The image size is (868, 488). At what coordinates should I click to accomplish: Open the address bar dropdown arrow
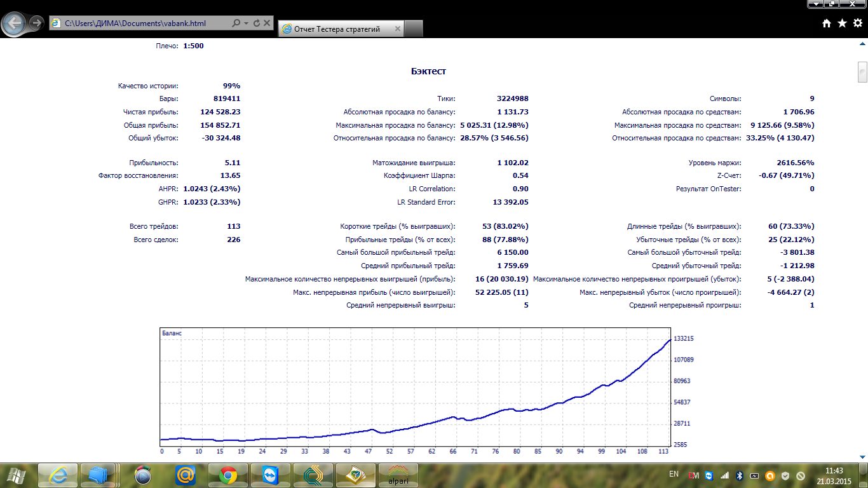246,24
